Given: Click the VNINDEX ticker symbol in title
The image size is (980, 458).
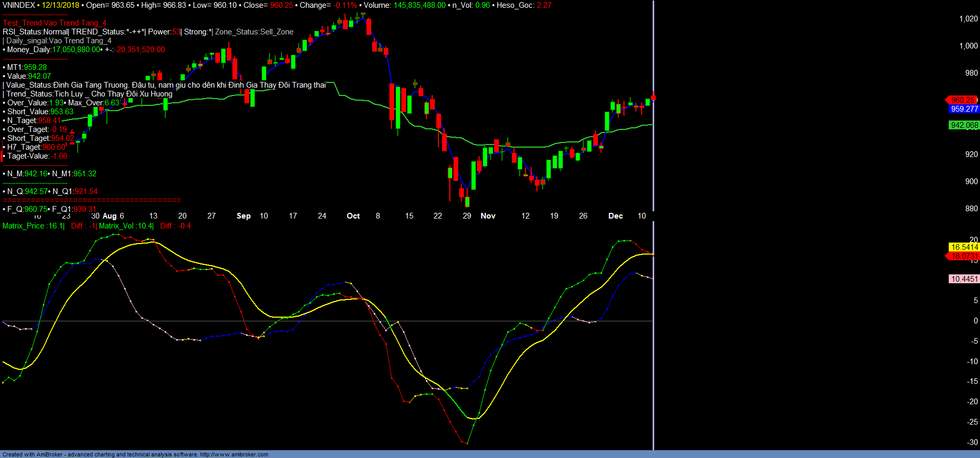Looking at the screenshot, I should [19, 5].
